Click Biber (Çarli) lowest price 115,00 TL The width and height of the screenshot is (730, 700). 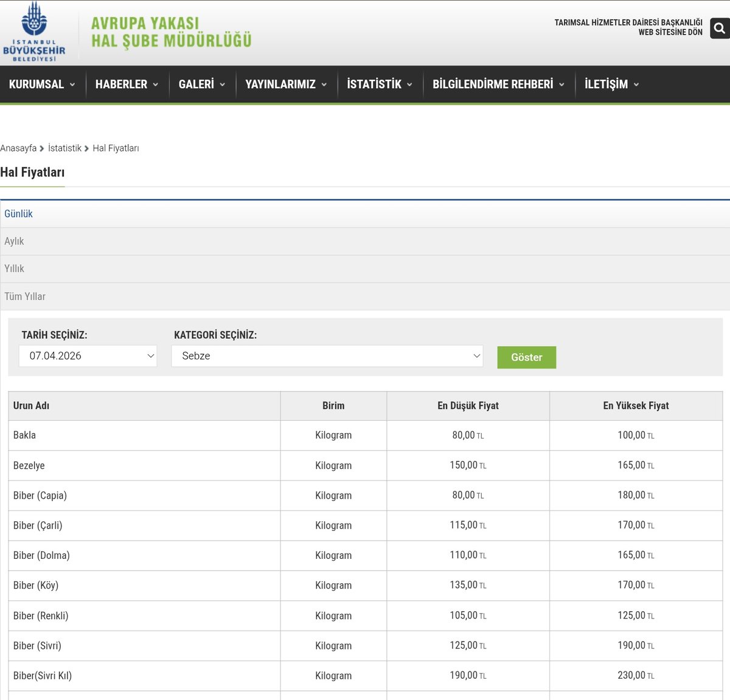468,525
